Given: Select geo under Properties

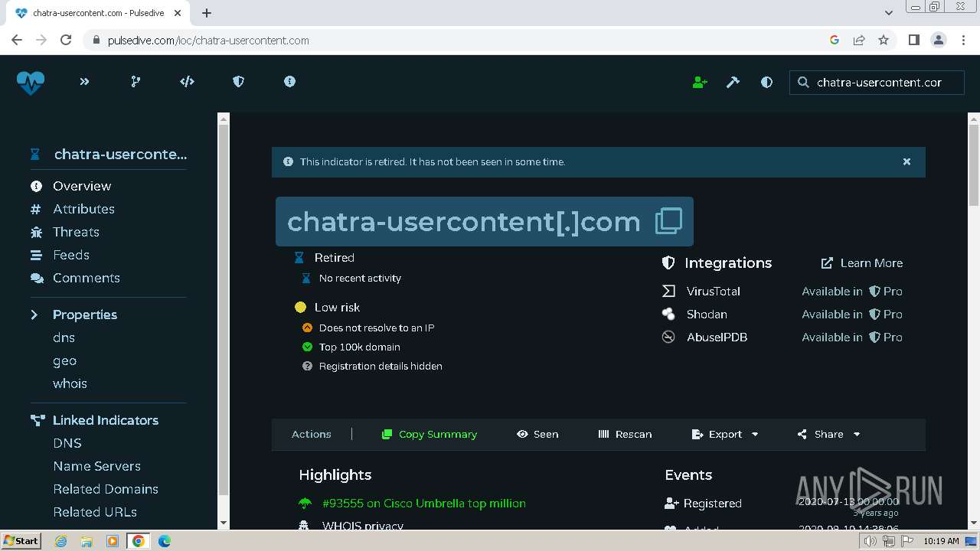Looking at the screenshot, I should pos(64,360).
